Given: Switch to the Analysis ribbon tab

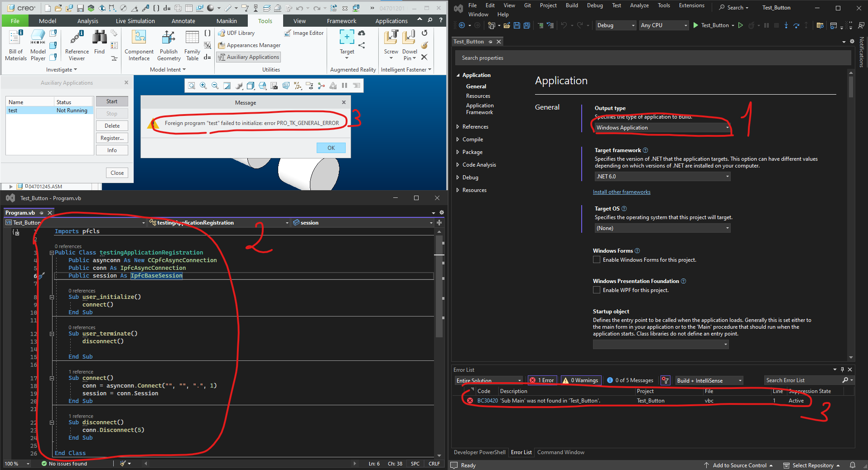Looking at the screenshot, I should coord(87,21).
